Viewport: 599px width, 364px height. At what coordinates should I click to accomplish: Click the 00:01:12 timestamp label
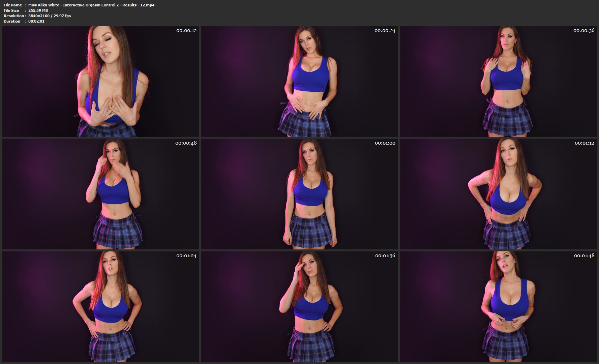point(584,143)
